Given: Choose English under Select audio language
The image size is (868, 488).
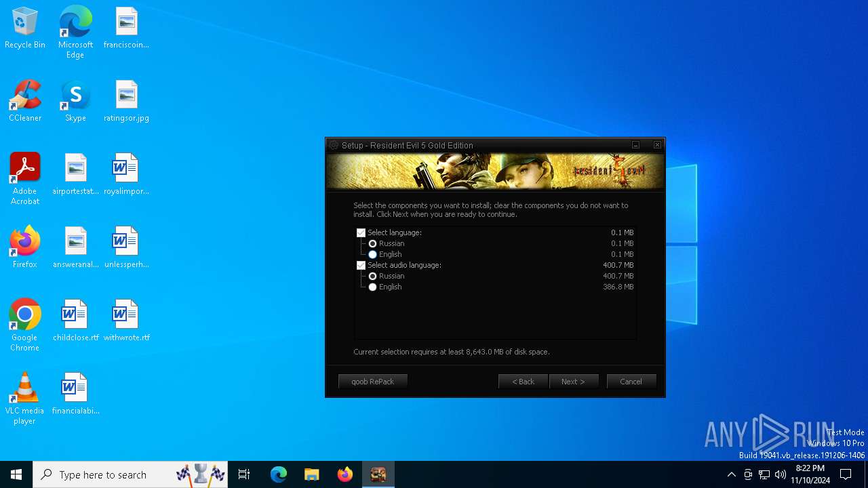Looking at the screenshot, I should (x=373, y=287).
